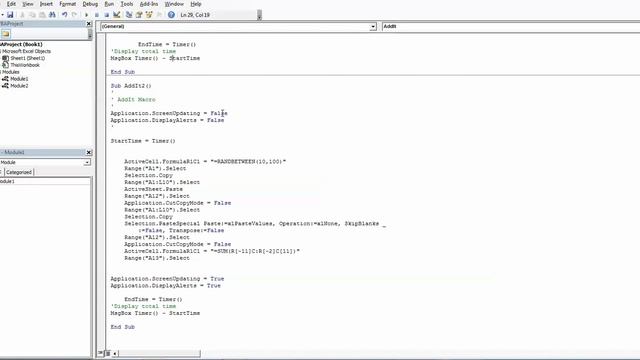Click the horizontal scrollbar left arrow
This screenshot has height=360, width=640.
tap(115, 353)
